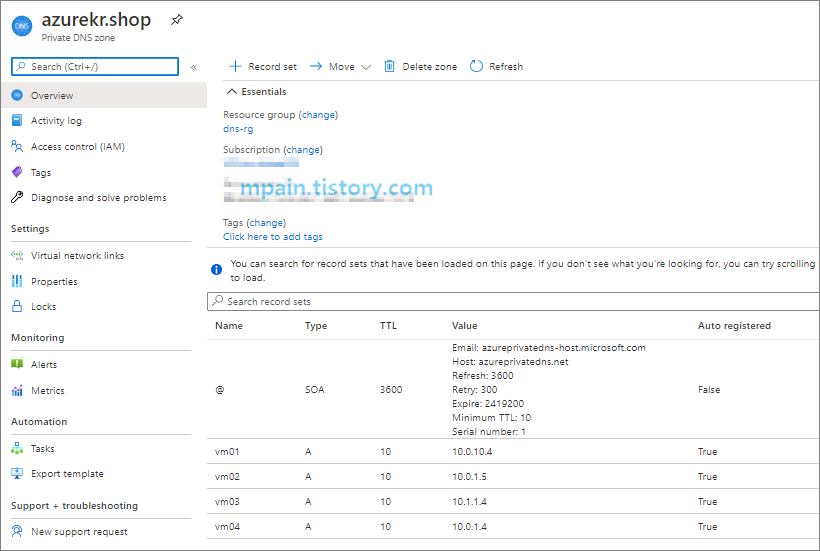Viewport: 820px width, 551px height.
Task: Click change link for Subscription
Action: point(303,150)
